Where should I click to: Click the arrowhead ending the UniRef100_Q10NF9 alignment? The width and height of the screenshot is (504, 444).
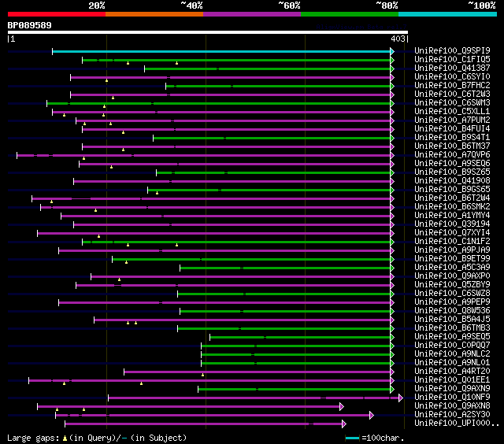401,398
